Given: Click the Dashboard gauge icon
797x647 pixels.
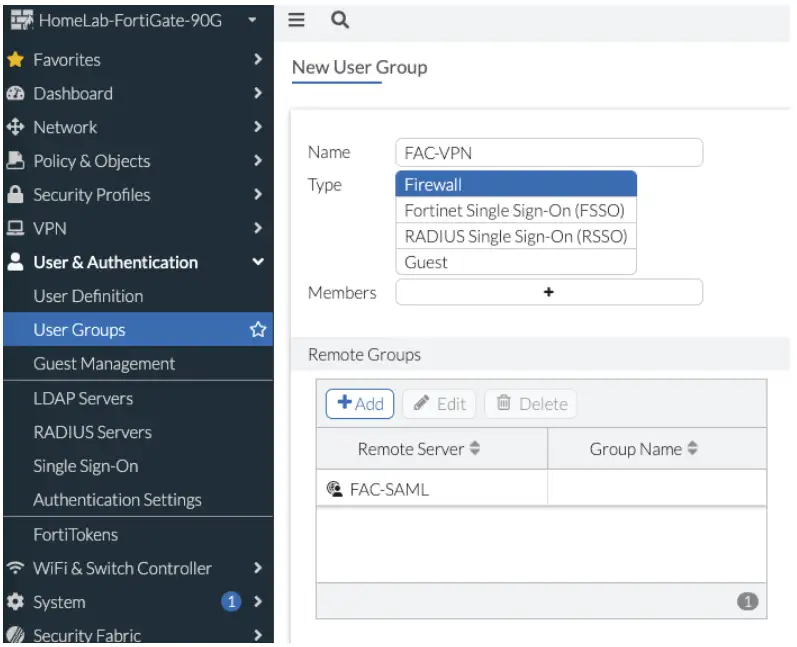Looking at the screenshot, I should click(15, 94).
